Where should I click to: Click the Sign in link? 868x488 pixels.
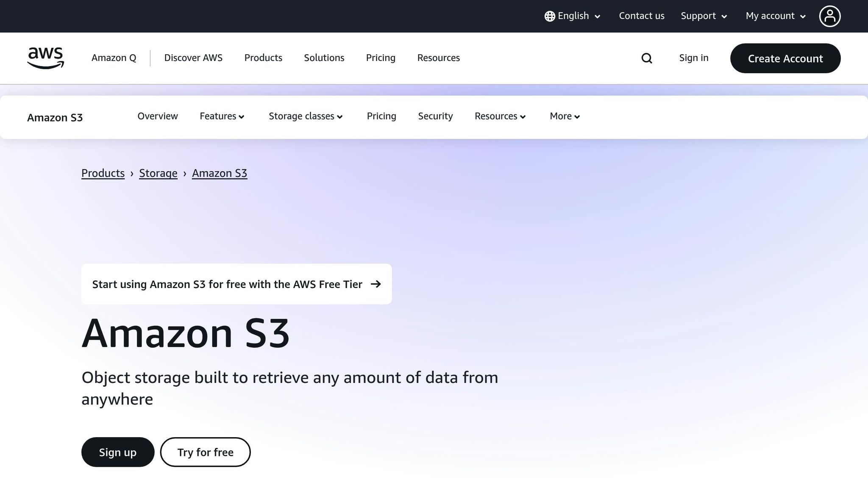click(x=694, y=58)
